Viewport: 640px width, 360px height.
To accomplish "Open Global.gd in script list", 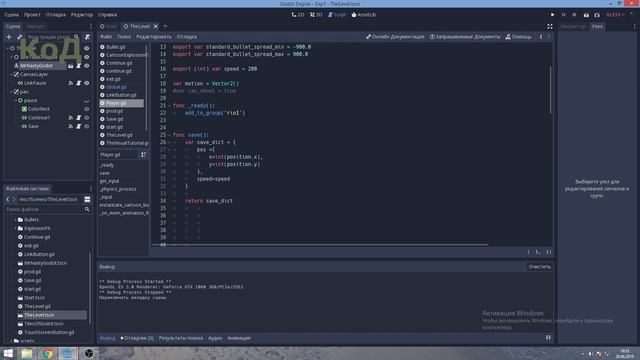I will (116, 87).
